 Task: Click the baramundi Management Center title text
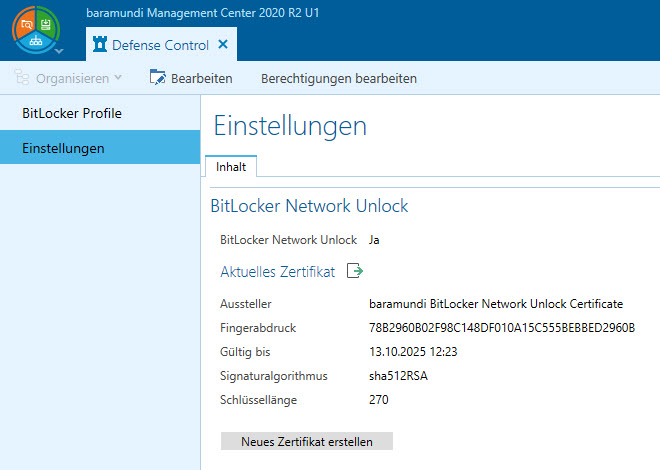[x=203, y=13]
